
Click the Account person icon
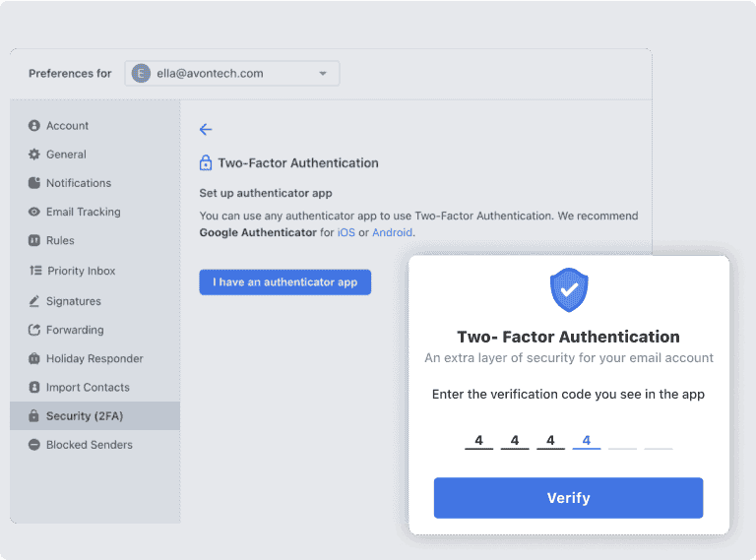34,126
